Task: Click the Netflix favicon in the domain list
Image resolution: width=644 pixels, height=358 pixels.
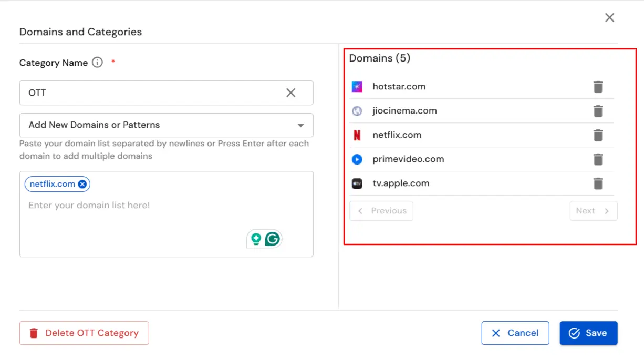Action: [x=357, y=135]
